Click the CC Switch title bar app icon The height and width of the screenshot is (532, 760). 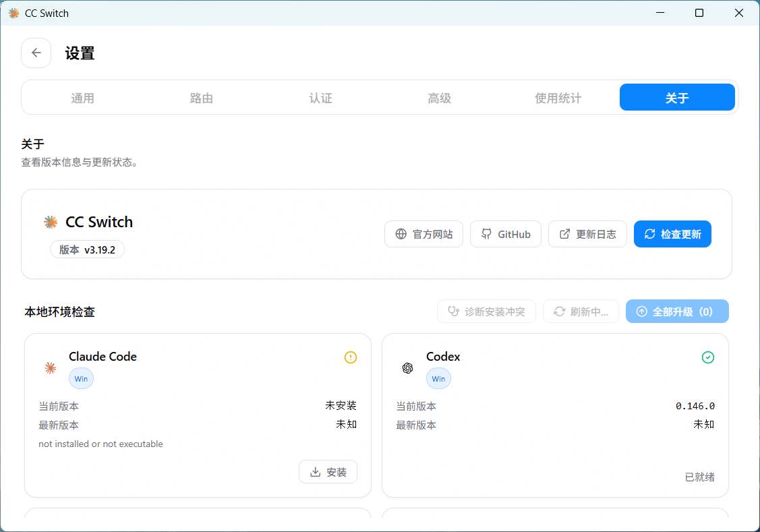(x=13, y=13)
